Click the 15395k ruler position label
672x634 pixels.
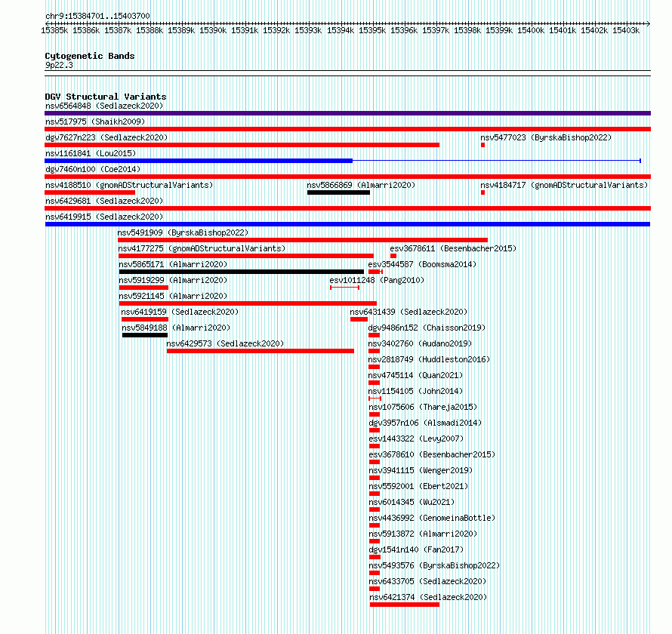[372, 30]
